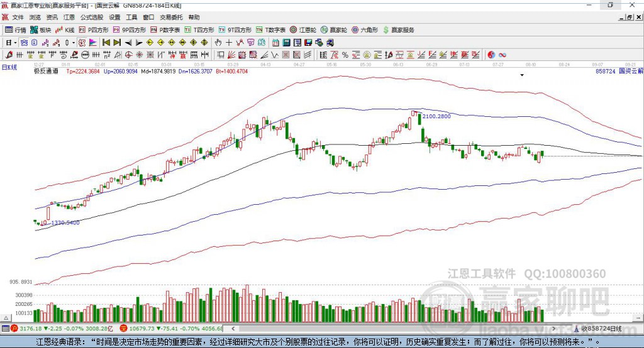644x348 pixels.
Task: Open the 公式选股 menu
Action: click(x=92, y=17)
